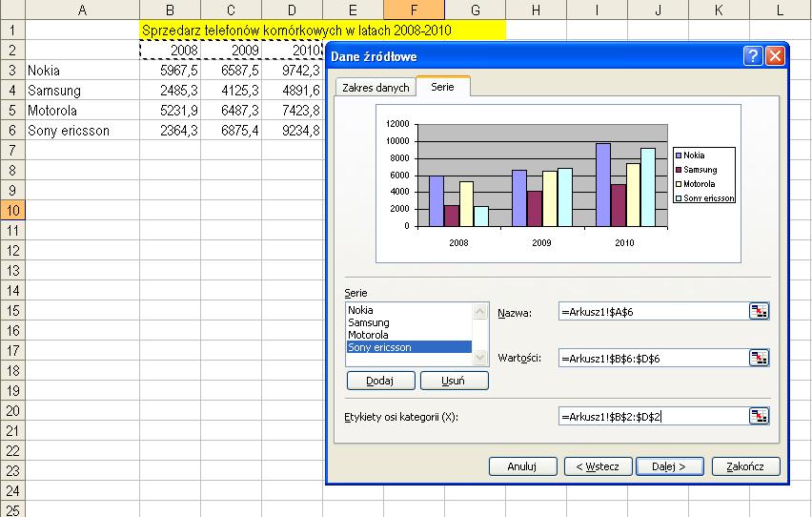Screen dimensions: 812x517
Task: Select cell with value 7423,8
Action: pyautogui.click(x=292, y=111)
